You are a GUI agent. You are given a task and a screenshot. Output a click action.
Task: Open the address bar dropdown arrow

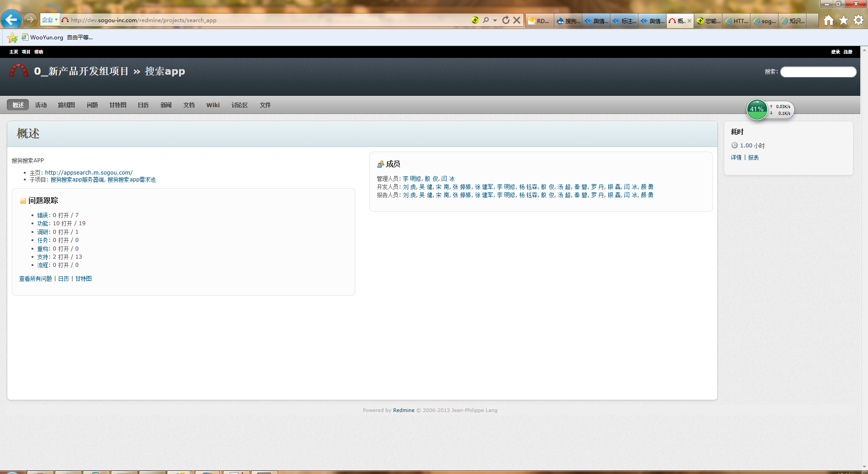coord(495,20)
